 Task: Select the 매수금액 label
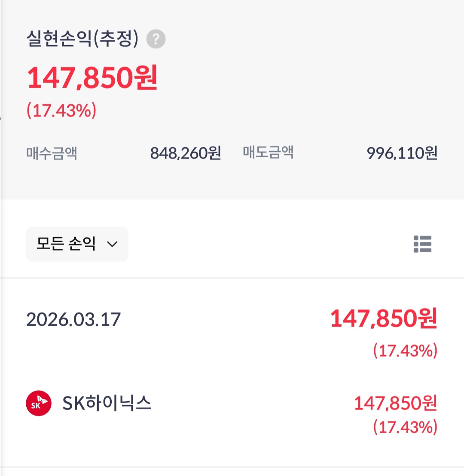click(52, 153)
